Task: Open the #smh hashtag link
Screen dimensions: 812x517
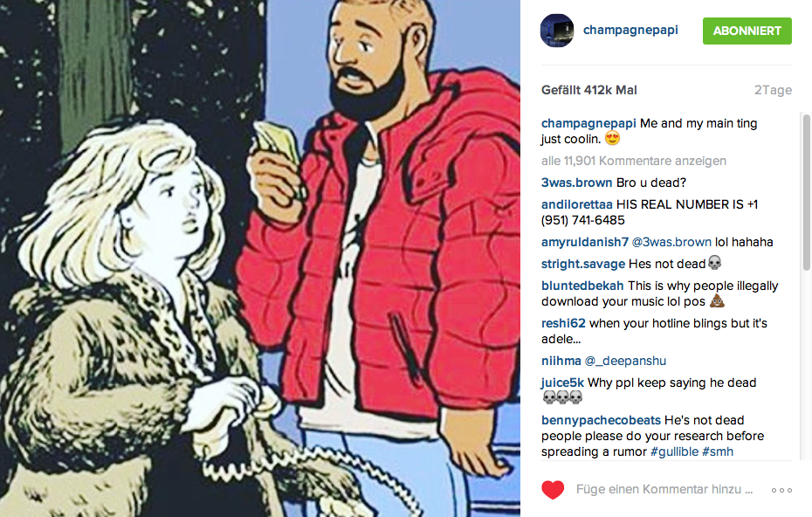Action: click(717, 452)
